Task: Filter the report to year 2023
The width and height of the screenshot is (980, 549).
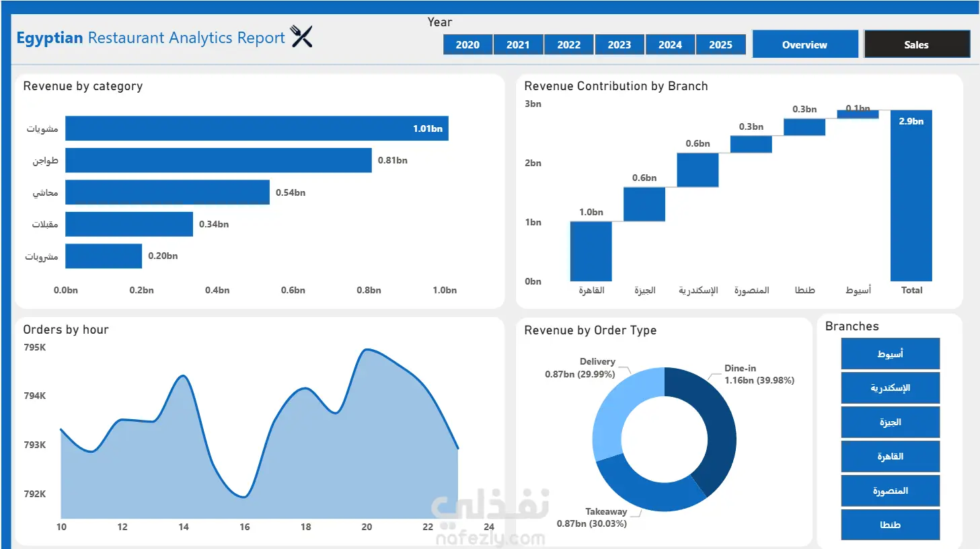Action: click(x=619, y=45)
